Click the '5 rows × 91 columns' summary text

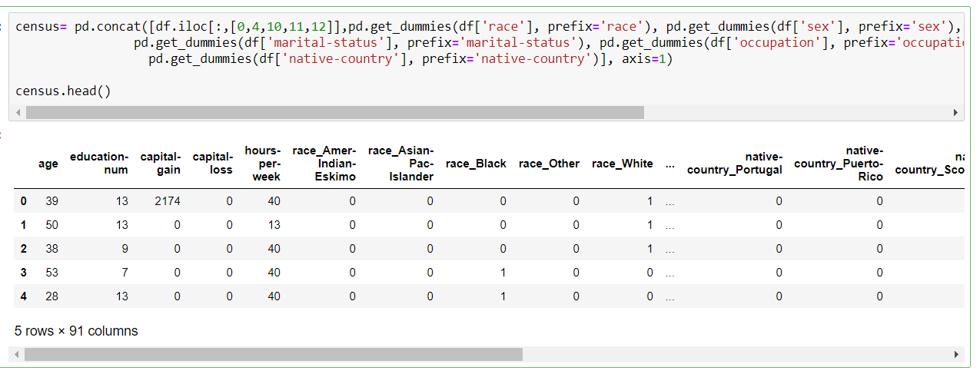(76, 331)
